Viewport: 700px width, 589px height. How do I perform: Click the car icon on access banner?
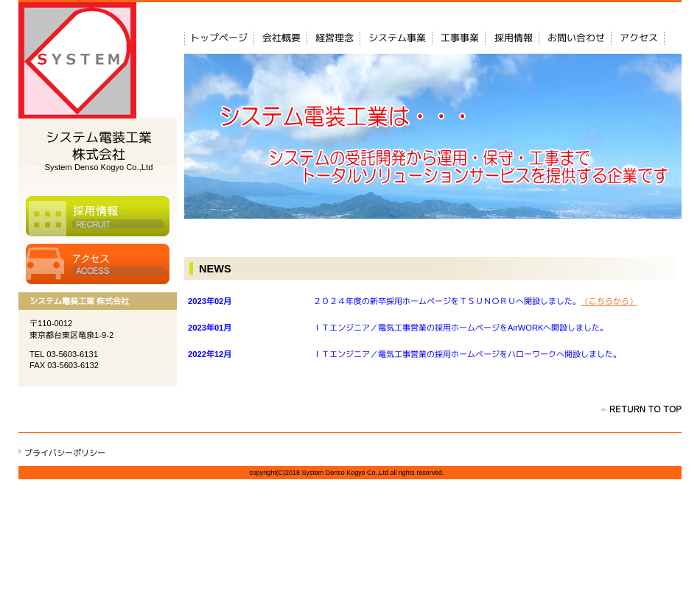tap(44, 264)
